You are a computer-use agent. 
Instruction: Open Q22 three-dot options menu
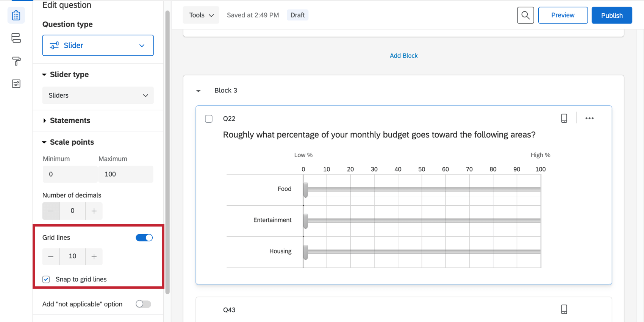click(x=589, y=118)
